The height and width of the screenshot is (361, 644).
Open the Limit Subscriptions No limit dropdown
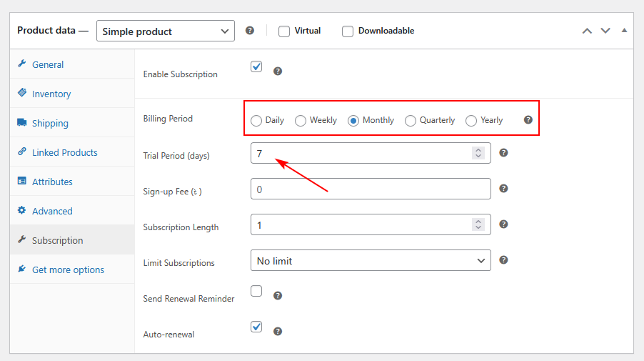(x=371, y=260)
